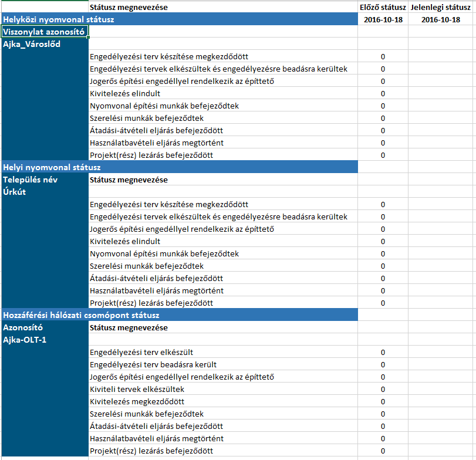Viewport: 476px width, 460px height.
Task: Click 'Státusz megnevezése' beside Azonosító
Action: point(223,327)
